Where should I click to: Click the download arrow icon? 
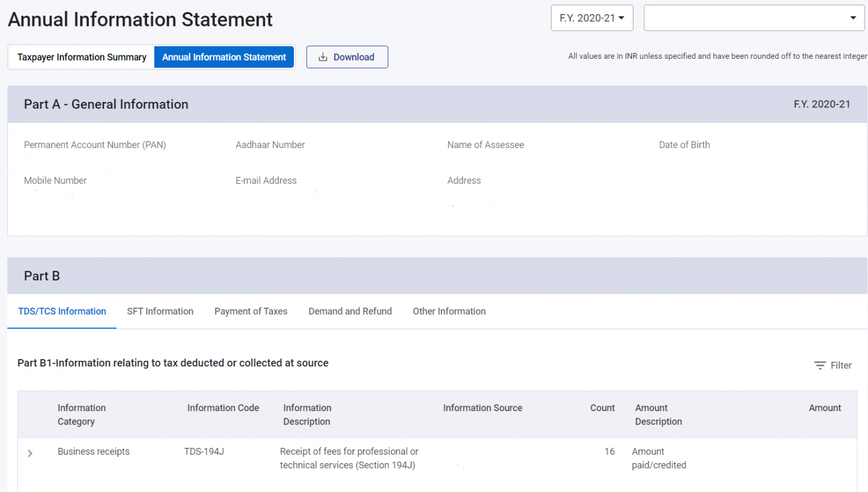click(323, 57)
